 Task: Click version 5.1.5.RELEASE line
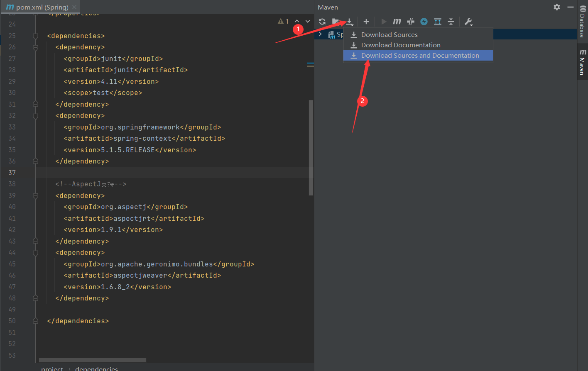pyautogui.click(x=130, y=150)
